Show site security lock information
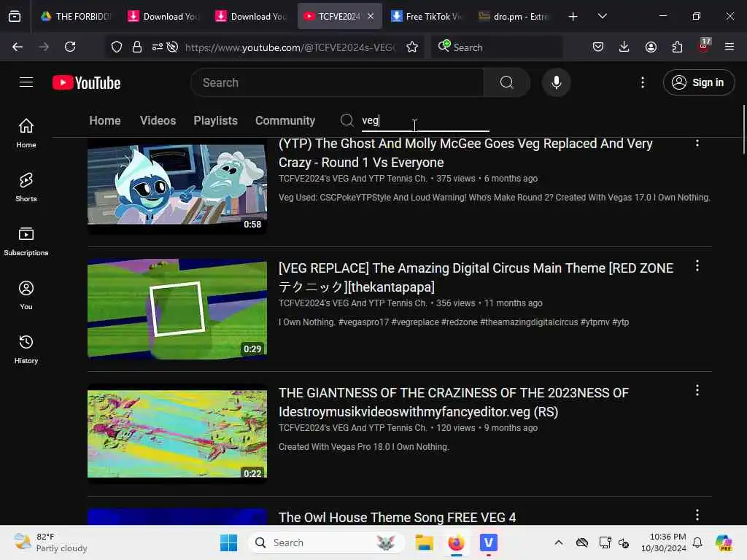The height and width of the screenshot is (560, 747). pos(137,47)
